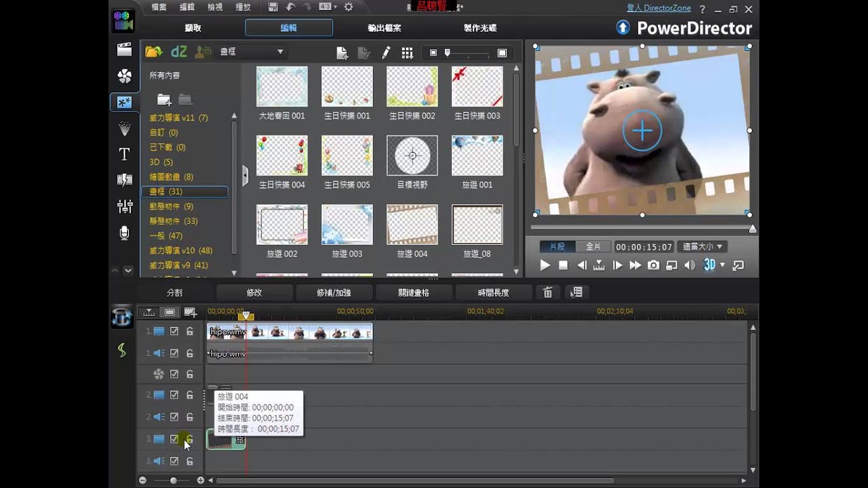This screenshot has width=868, height=488.
Task: Open preferences gear icon in top bar
Action: [349, 7]
